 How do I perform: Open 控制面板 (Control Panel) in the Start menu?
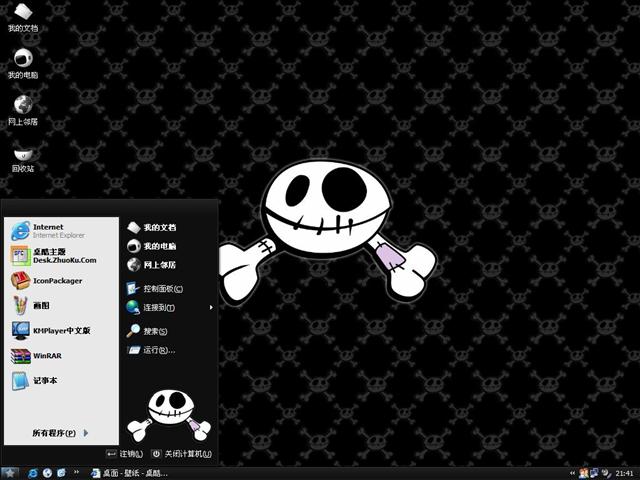[162, 288]
